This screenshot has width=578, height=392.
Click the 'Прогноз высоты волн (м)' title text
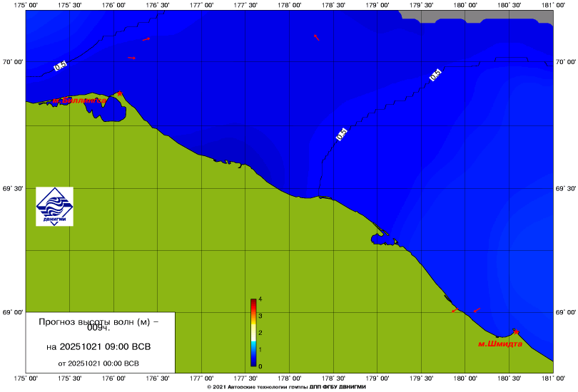point(98,322)
